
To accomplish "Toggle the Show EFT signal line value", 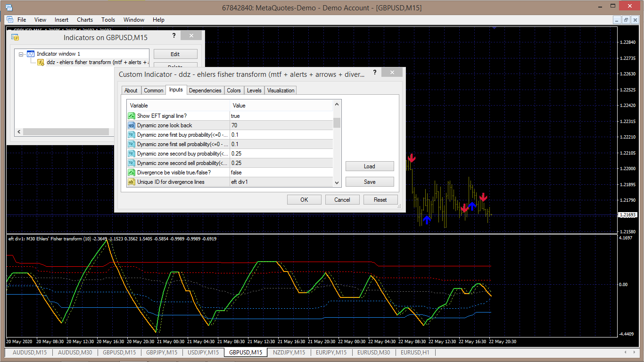I will coord(281,116).
